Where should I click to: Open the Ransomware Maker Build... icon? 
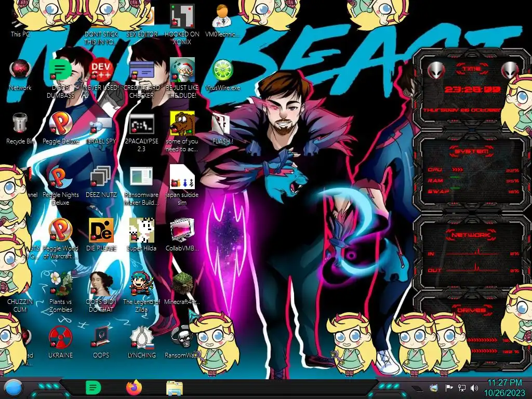[141, 185]
